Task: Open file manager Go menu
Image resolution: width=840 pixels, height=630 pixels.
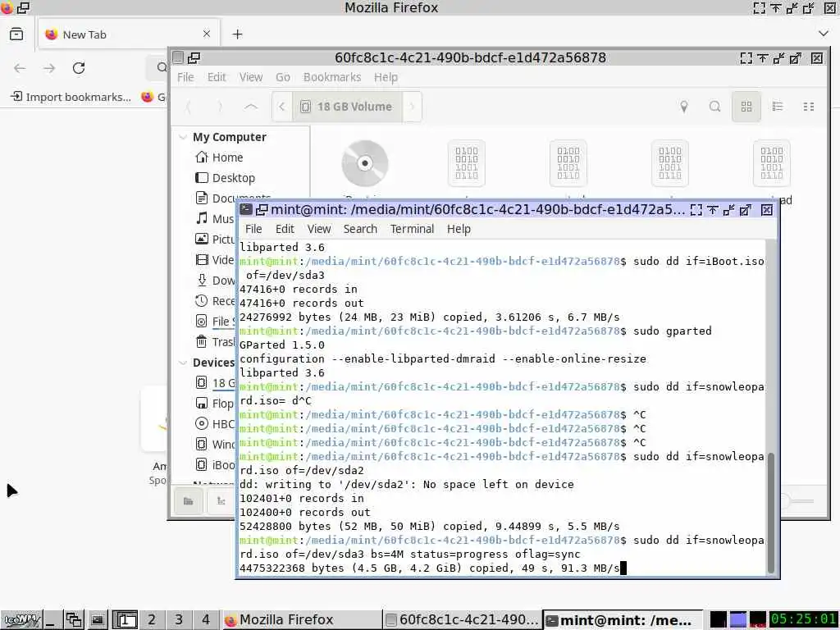Action: click(283, 77)
